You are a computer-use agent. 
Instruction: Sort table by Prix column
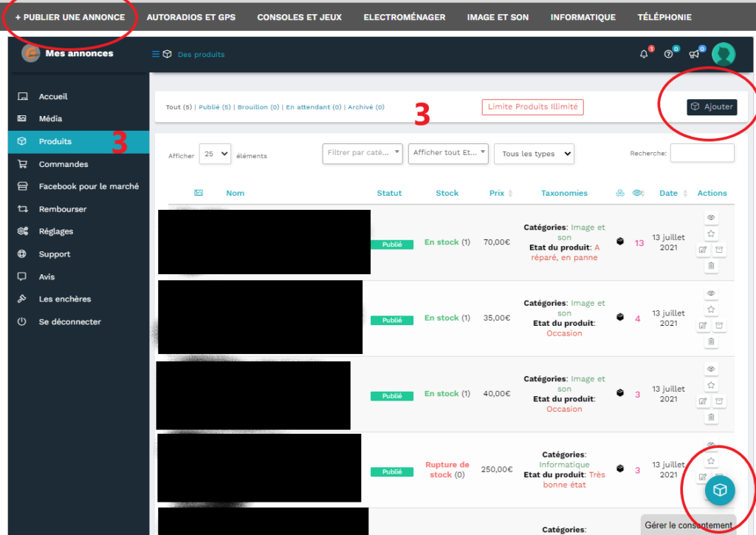[x=501, y=193]
